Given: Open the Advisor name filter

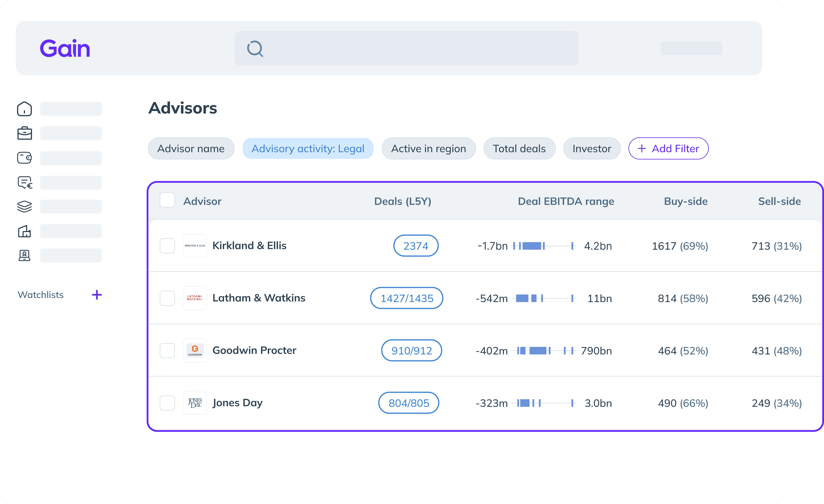Looking at the screenshot, I should coord(191,149).
